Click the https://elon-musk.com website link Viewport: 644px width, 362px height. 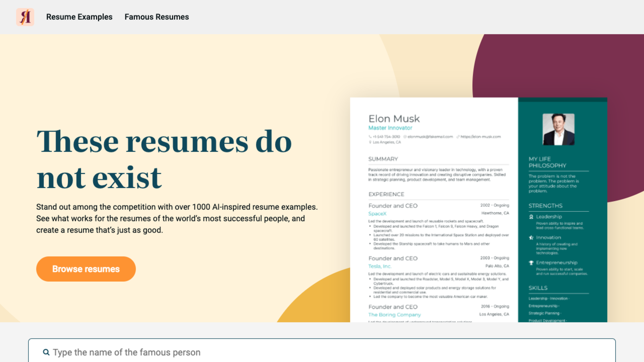[480, 137]
